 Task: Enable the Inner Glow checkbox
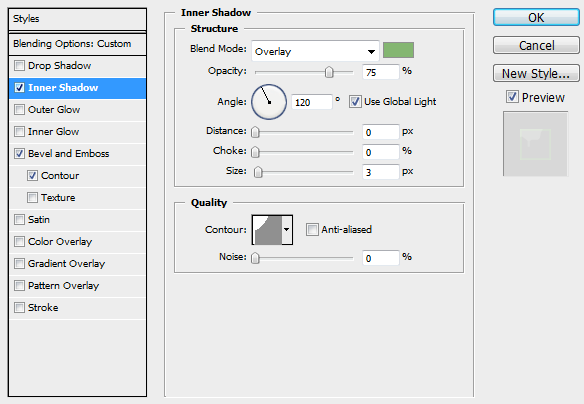click(19, 132)
